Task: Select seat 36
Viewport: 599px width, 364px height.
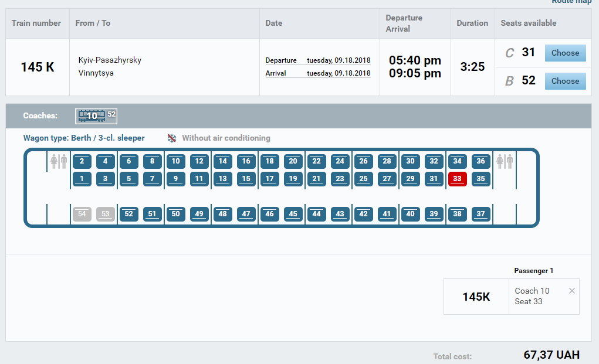Action: tap(481, 161)
